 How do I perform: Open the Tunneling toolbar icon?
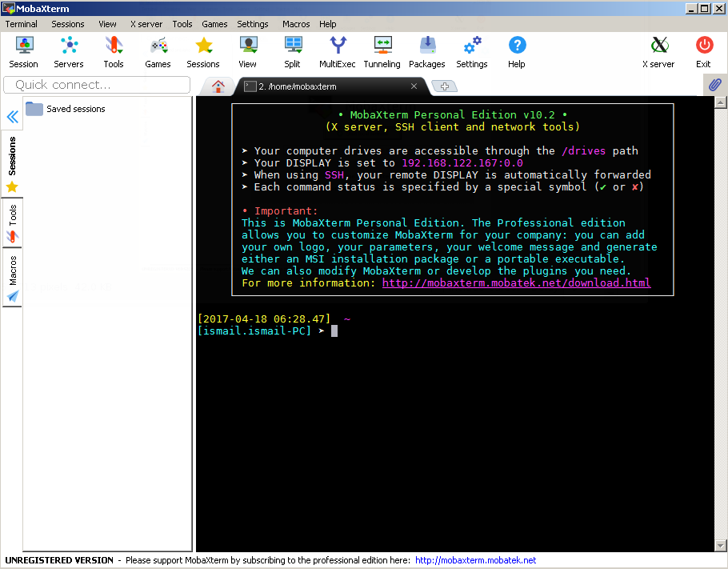click(x=382, y=52)
